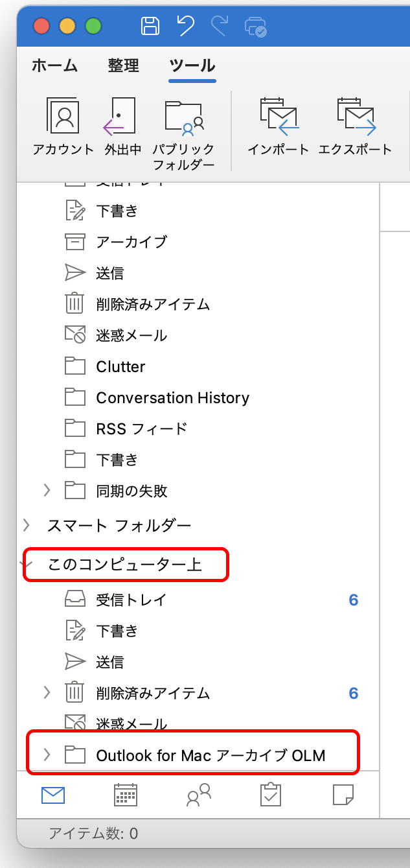Click the folder icon beside Clutter
This screenshot has width=410, height=868.
point(75,366)
